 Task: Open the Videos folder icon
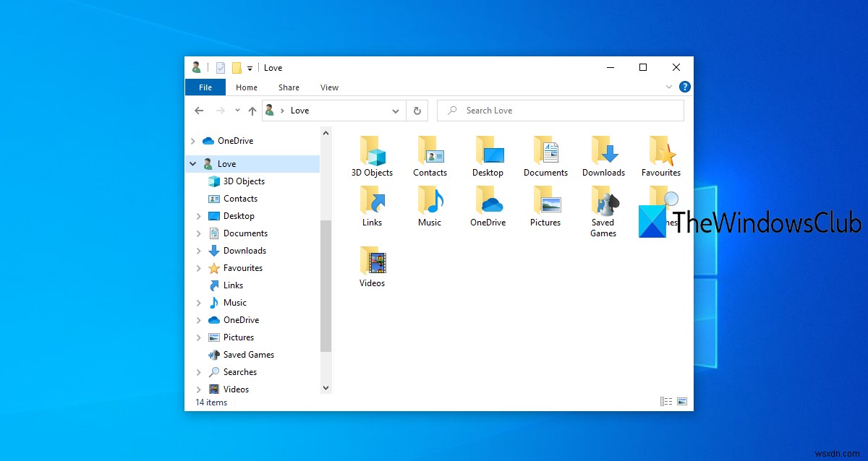pyautogui.click(x=372, y=264)
